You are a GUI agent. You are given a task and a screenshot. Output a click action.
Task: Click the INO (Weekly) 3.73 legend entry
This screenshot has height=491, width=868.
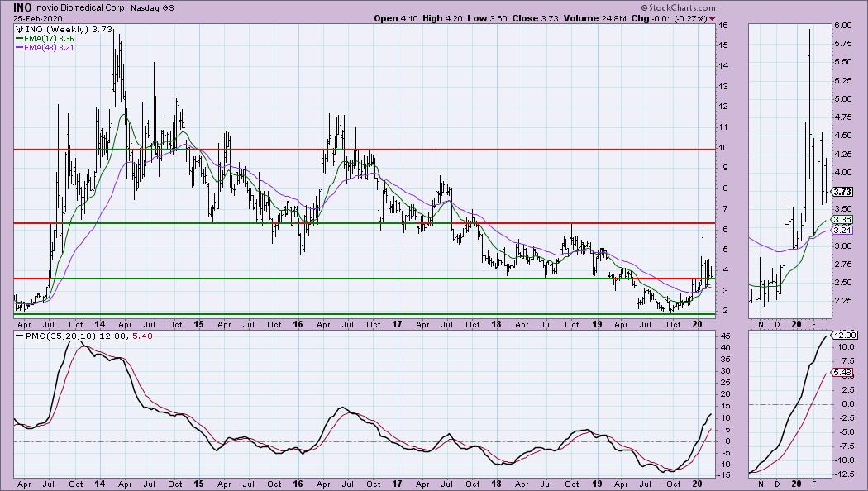[69, 29]
